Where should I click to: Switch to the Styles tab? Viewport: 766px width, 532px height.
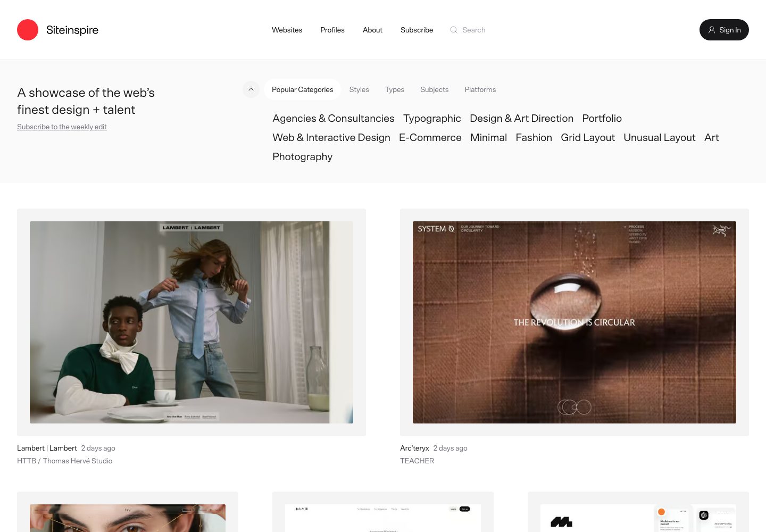pos(359,89)
